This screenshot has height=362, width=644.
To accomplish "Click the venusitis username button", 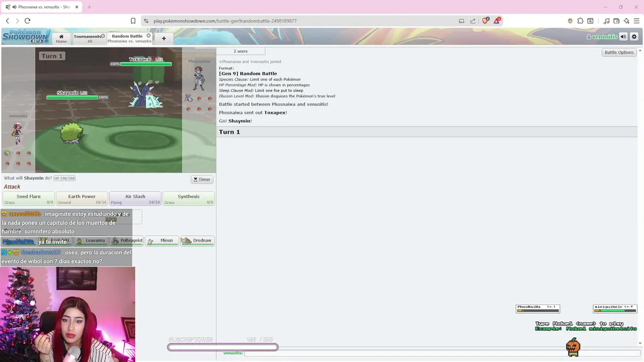I will 602,37.
